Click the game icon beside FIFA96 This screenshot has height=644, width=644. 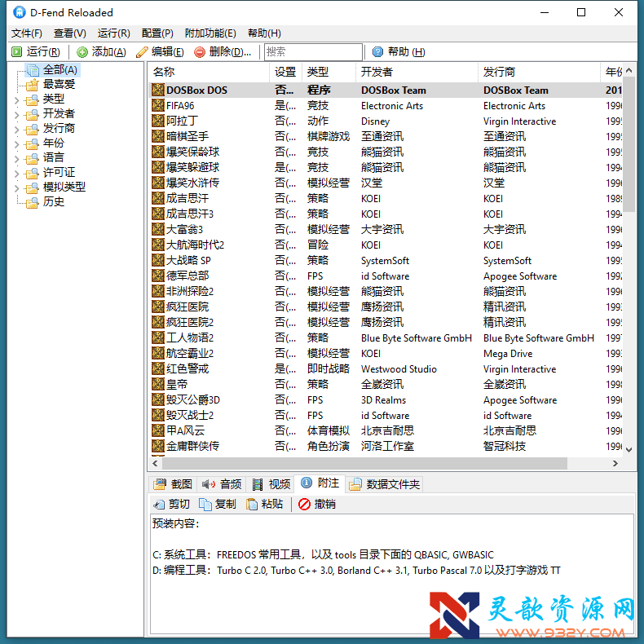(158, 105)
